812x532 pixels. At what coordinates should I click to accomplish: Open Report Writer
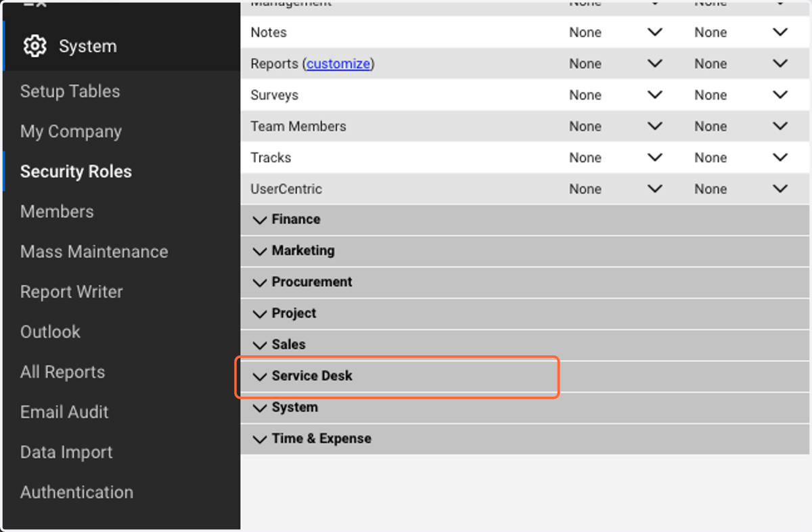(x=72, y=292)
